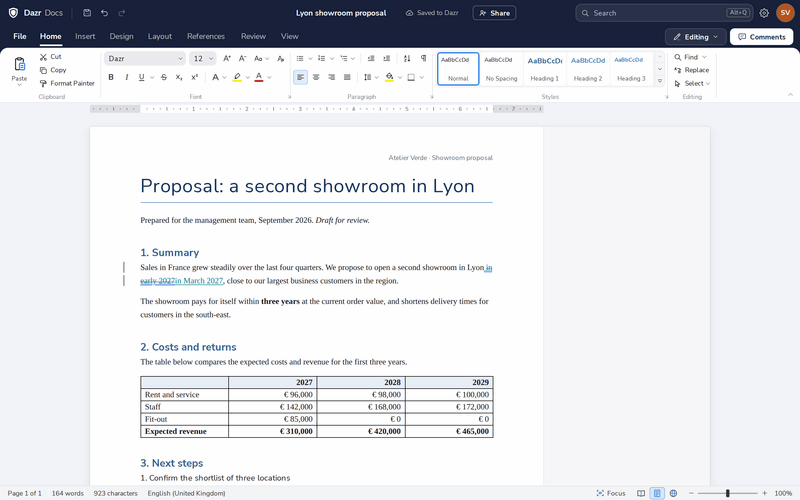The image size is (800, 500).
Task: Click the Search input field
Action: point(664,13)
